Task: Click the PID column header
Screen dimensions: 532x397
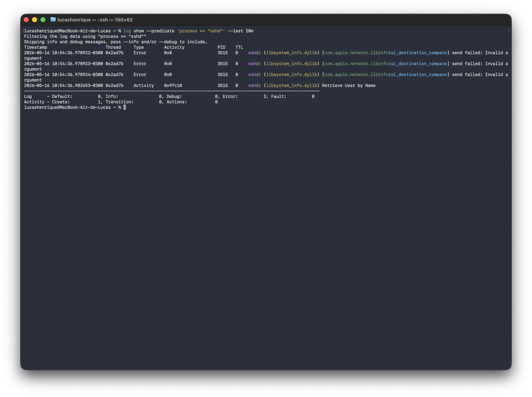Action: pos(222,47)
